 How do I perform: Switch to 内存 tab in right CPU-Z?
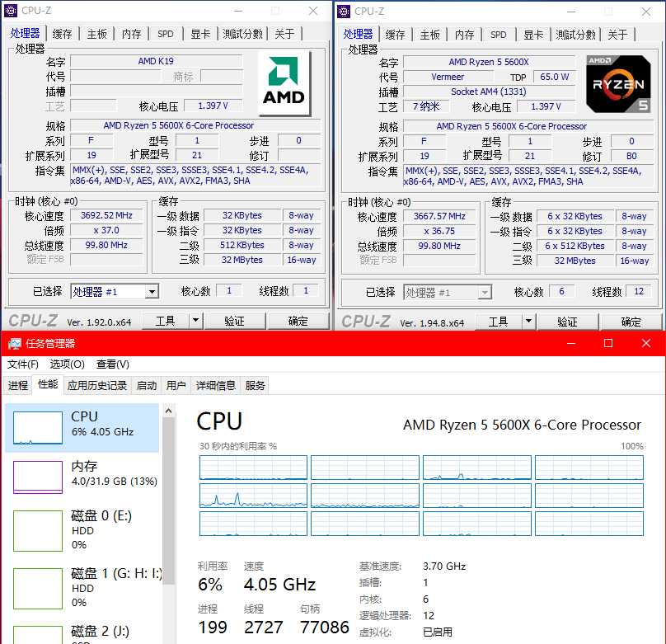[x=464, y=35]
